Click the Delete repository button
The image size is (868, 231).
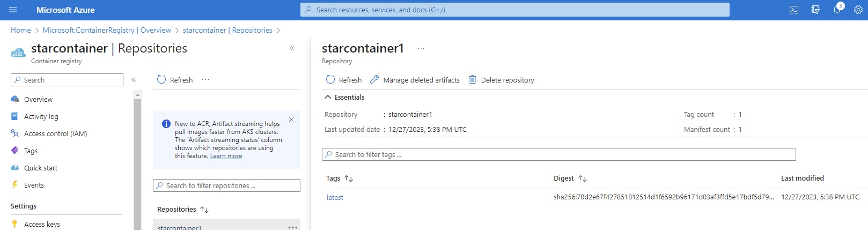point(502,80)
